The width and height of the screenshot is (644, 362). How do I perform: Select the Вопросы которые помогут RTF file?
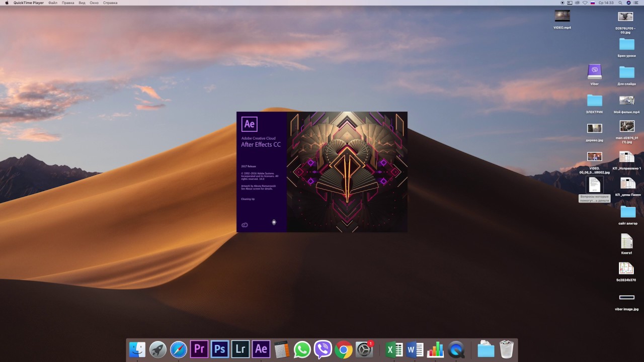point(595,185)
